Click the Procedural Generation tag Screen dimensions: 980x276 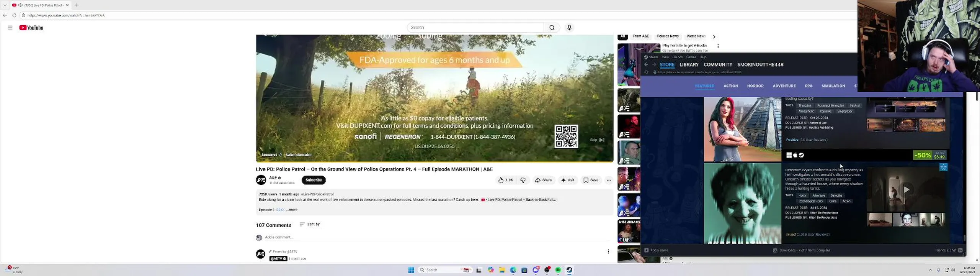(x=830, y=105)
